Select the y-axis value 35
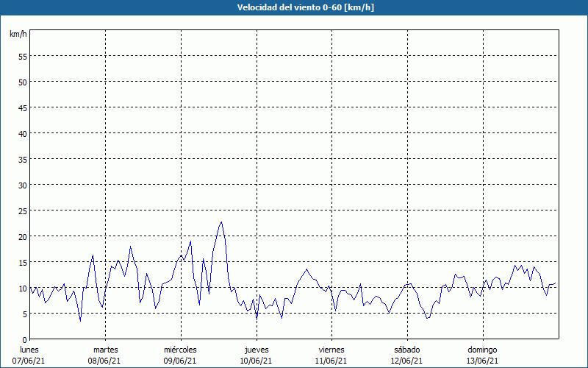Viewport: 588px width, 368px height. pyautogui.click(x=23, y=159)
